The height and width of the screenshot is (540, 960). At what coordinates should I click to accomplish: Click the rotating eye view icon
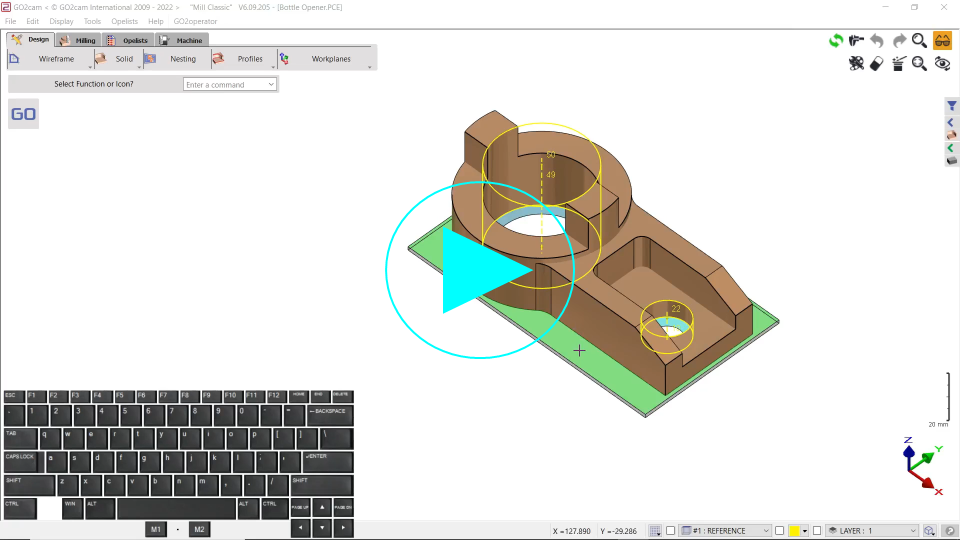tap(942, 64)
